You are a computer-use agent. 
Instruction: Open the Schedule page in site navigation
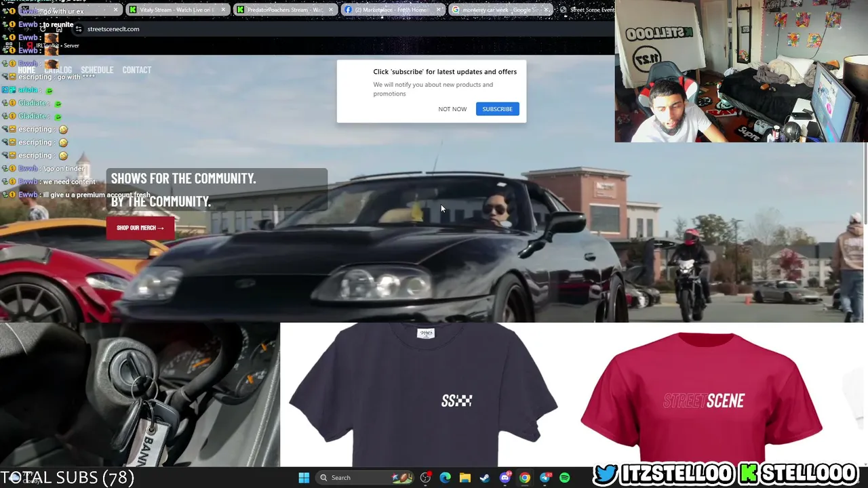coord(97,70)
